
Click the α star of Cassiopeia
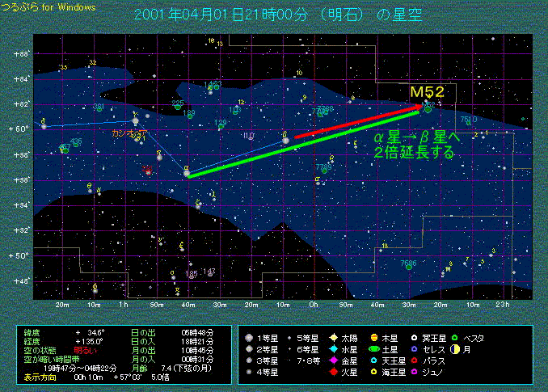[188, 175]
